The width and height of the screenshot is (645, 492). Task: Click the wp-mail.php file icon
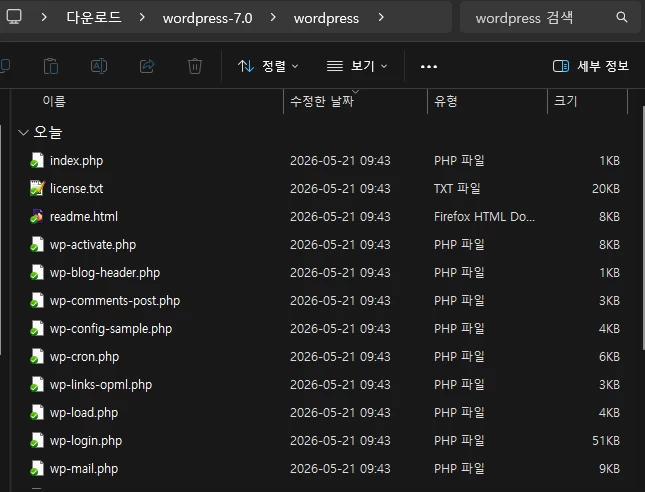pos(37,468)
